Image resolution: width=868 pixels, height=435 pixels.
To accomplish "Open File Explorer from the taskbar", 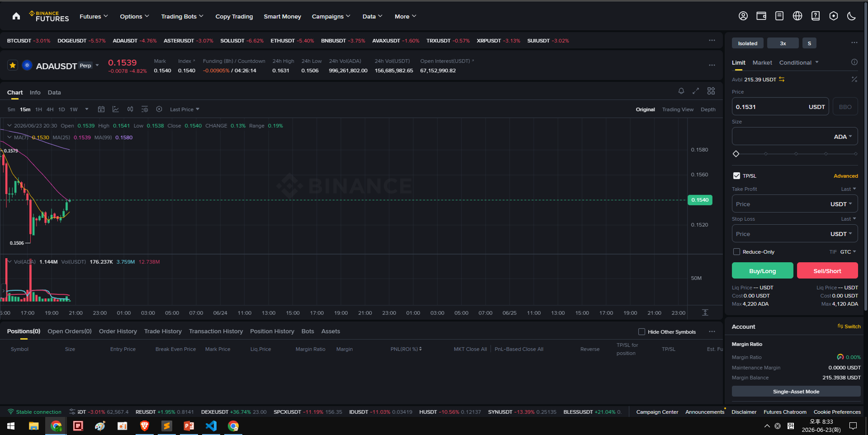I will click(x=34, y=426).
